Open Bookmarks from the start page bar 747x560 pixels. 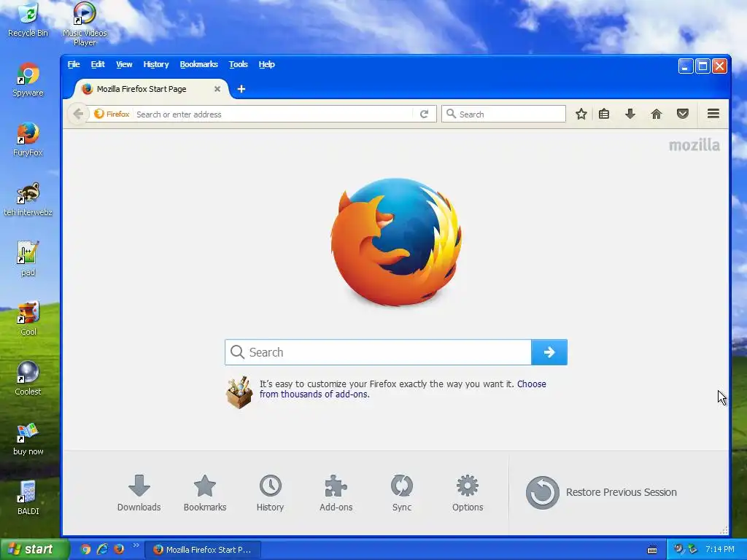pos(205,493)
